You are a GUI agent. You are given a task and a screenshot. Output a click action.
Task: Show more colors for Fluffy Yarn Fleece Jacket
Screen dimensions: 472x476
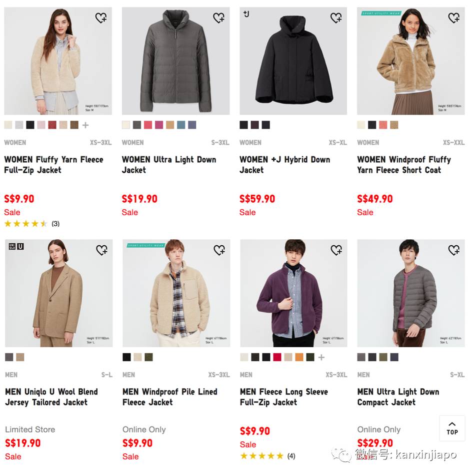click(85, 125)
